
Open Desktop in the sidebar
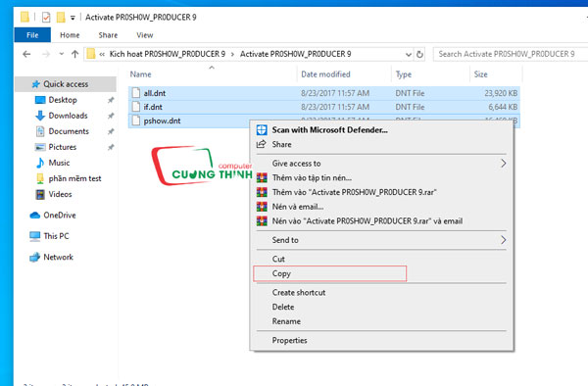tap(63, 100)
